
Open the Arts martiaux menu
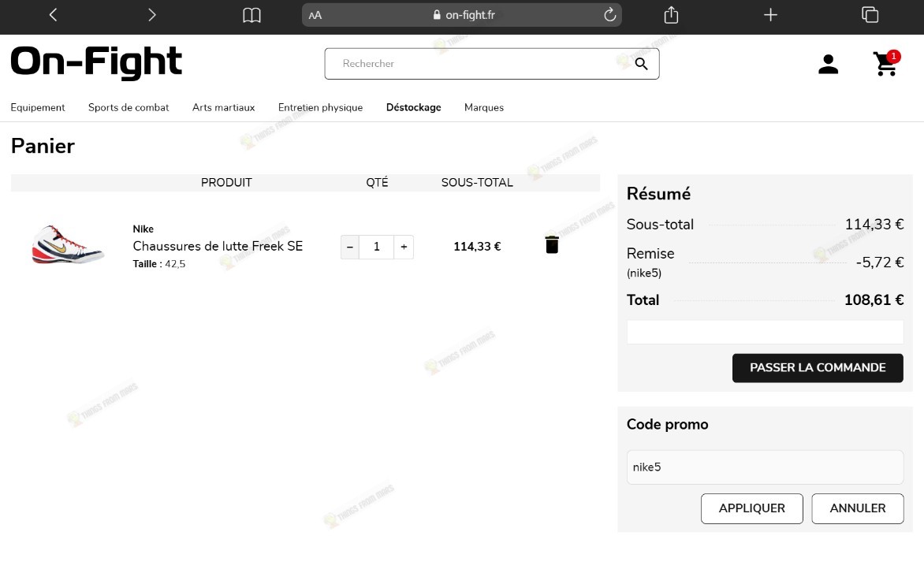(x=223, y=107)
